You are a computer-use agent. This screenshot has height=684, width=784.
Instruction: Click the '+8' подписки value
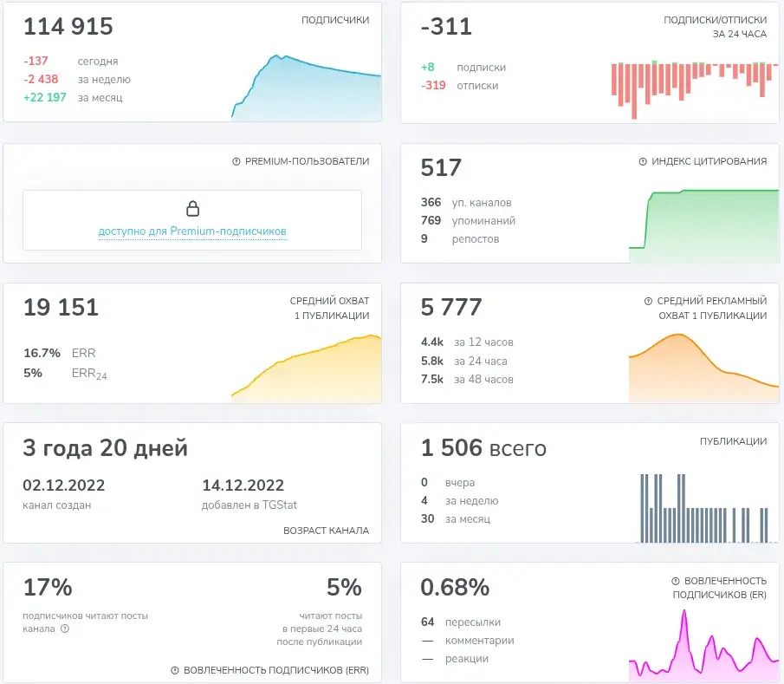[428, 67]
